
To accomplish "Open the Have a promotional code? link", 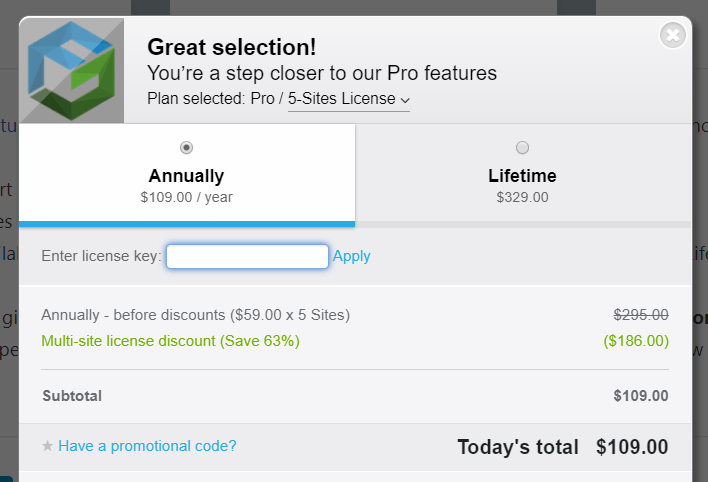I will point(147,446).
